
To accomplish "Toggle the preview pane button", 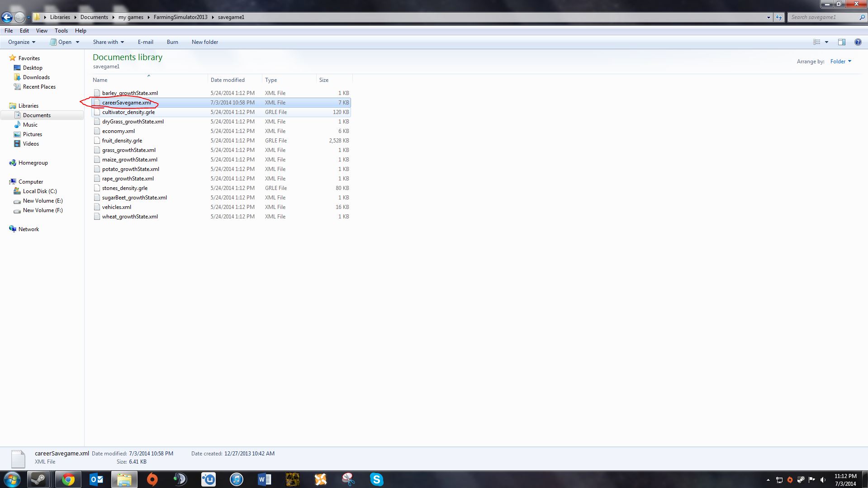I will pyautogui.click(x=842, y=42).
